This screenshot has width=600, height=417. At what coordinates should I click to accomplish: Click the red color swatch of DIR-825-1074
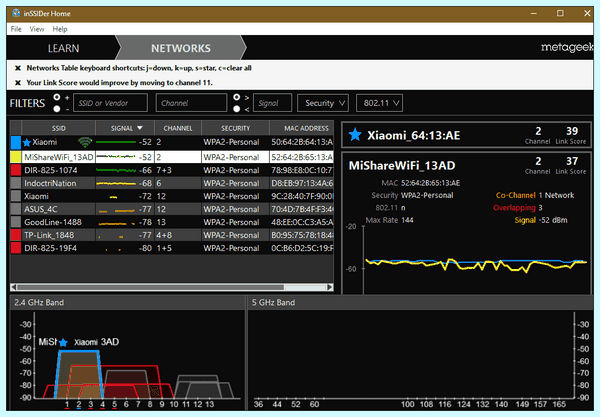point(16,170)
